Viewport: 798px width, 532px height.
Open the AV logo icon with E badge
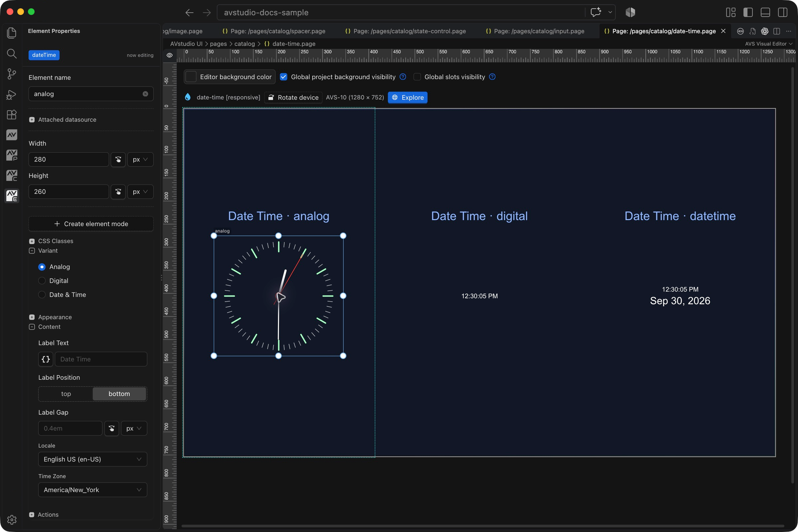pyautogui.click(x=12, y=196)
